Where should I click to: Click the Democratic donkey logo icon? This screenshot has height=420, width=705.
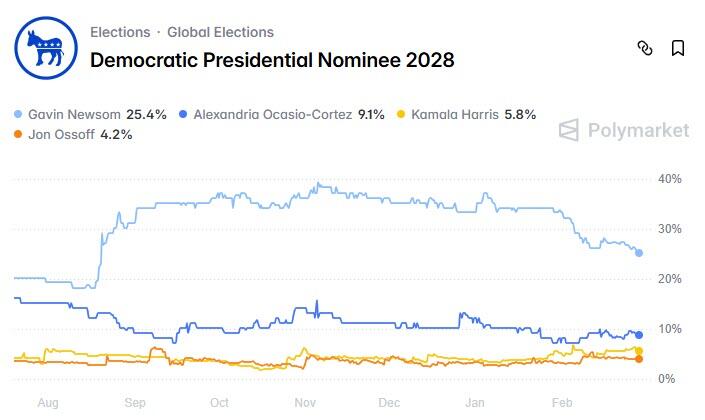tap(42, 47)
